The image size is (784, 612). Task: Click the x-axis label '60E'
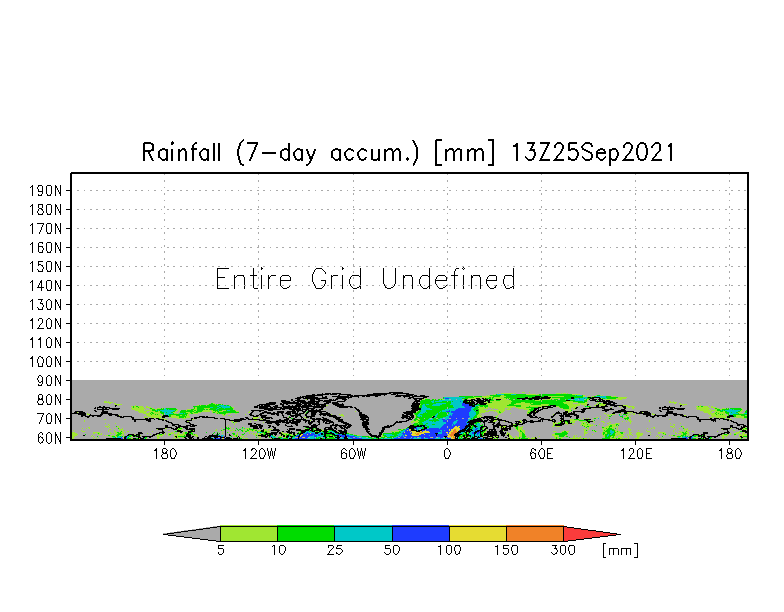pyautogui.click(x=542, y=454)
